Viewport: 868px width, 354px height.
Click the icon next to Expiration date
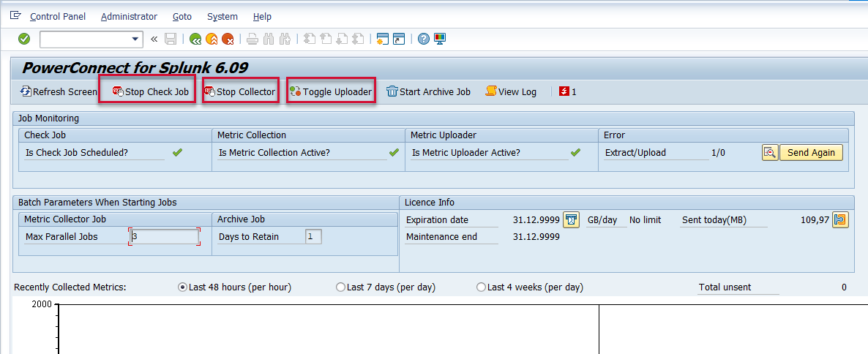point(571,219)
